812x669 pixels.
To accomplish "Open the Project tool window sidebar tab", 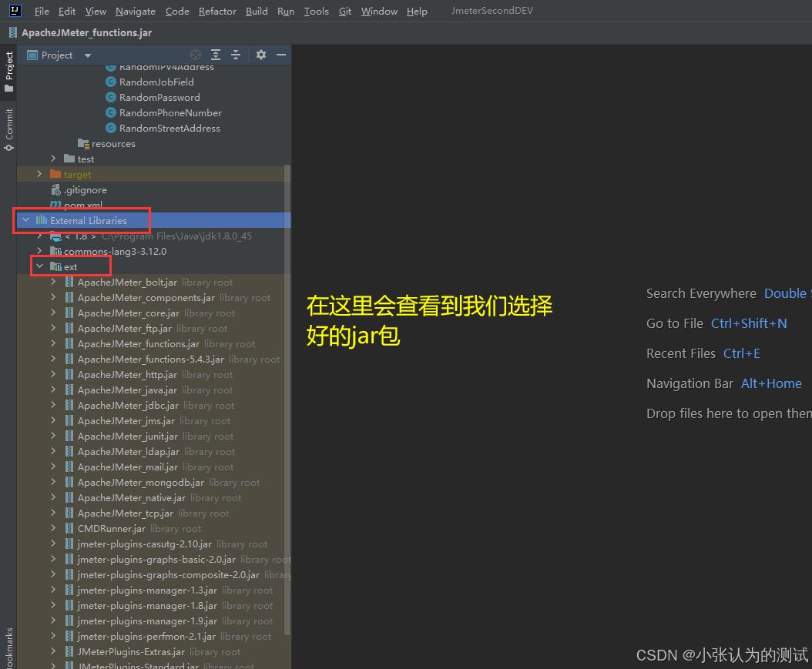I will coord(8,72).
